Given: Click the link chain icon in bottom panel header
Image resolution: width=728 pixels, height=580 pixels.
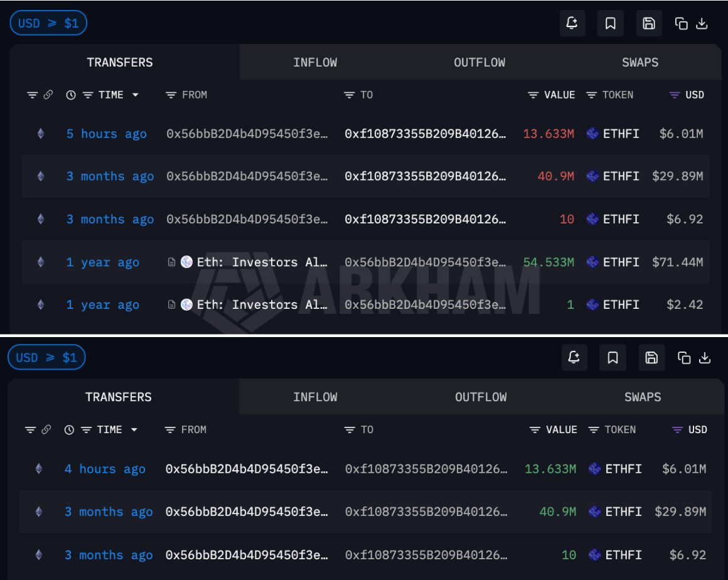Looking at the screenshot, I should 46,429.
